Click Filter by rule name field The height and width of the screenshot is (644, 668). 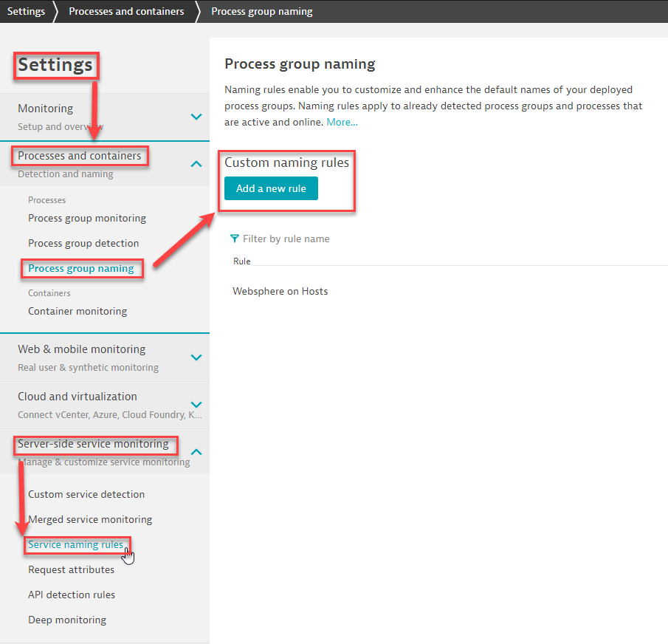(288, 238)
